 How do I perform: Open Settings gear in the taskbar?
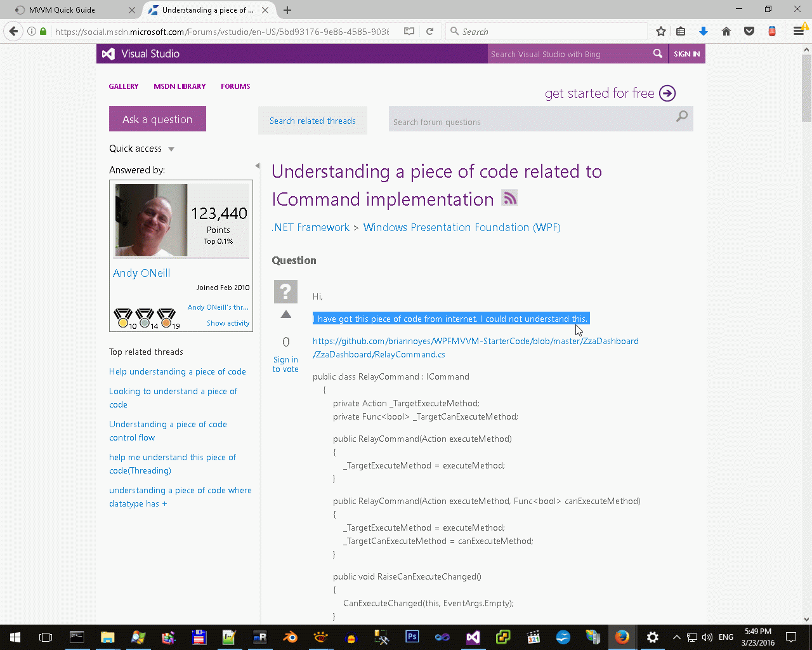pyautogui.click(x=652, y=637)
